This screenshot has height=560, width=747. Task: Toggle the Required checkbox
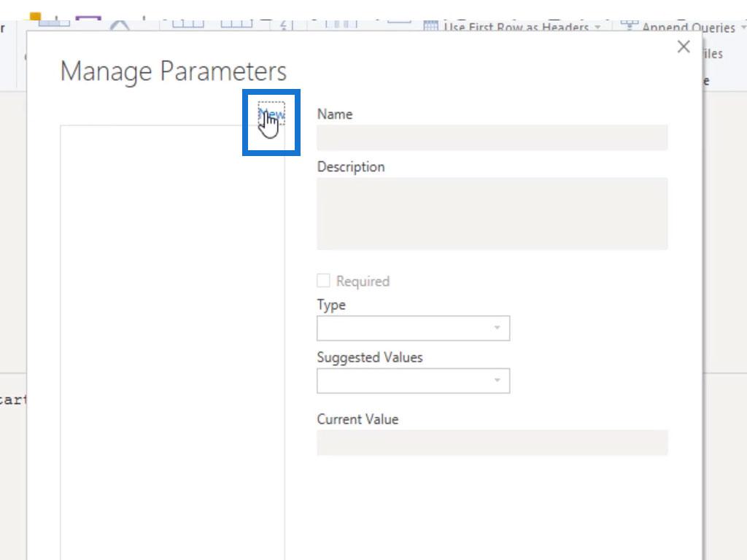point(323,281)
